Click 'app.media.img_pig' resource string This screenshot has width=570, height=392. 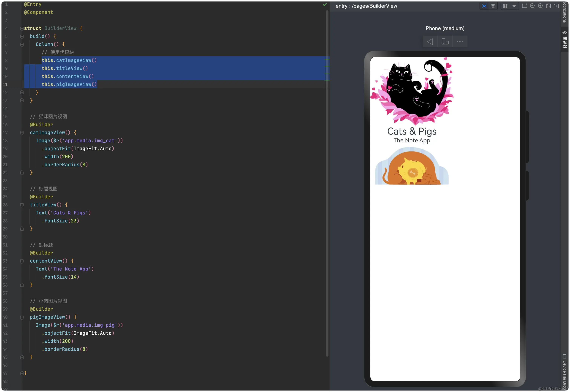(x=90, y=325)
